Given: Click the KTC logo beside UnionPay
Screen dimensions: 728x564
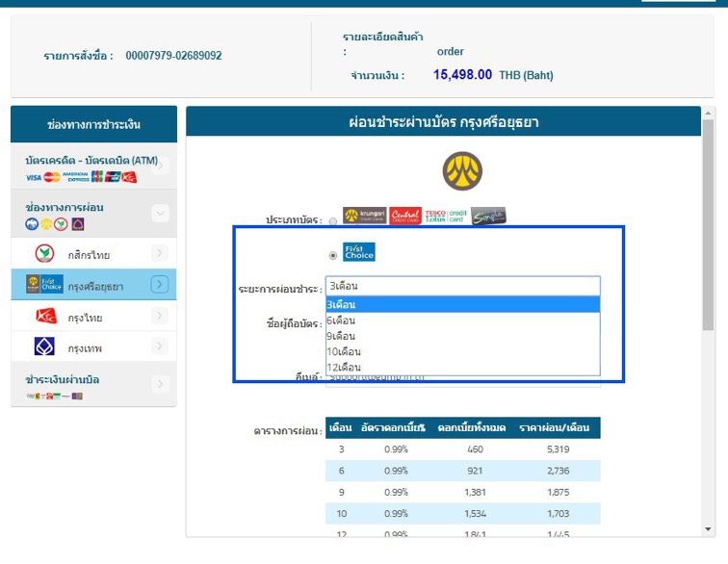Looking at the screenshot, I should 130,177.
